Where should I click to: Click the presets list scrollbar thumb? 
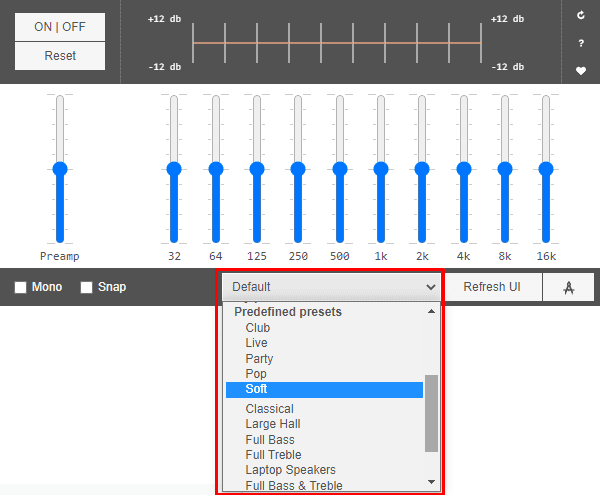point(431,413)
